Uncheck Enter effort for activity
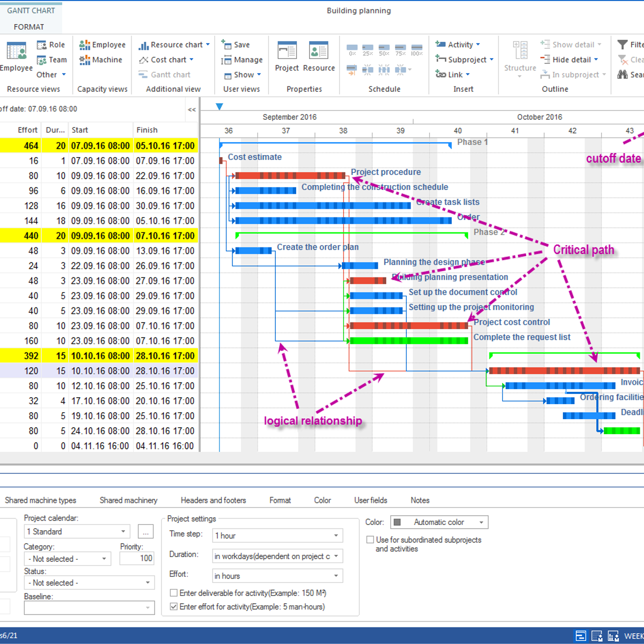Image resolution: width=644 pixels, height=644 pixels. click(173, 606)
